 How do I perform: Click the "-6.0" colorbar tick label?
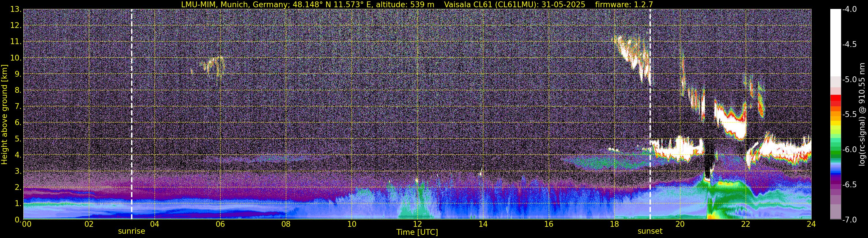tap(850, 150)
